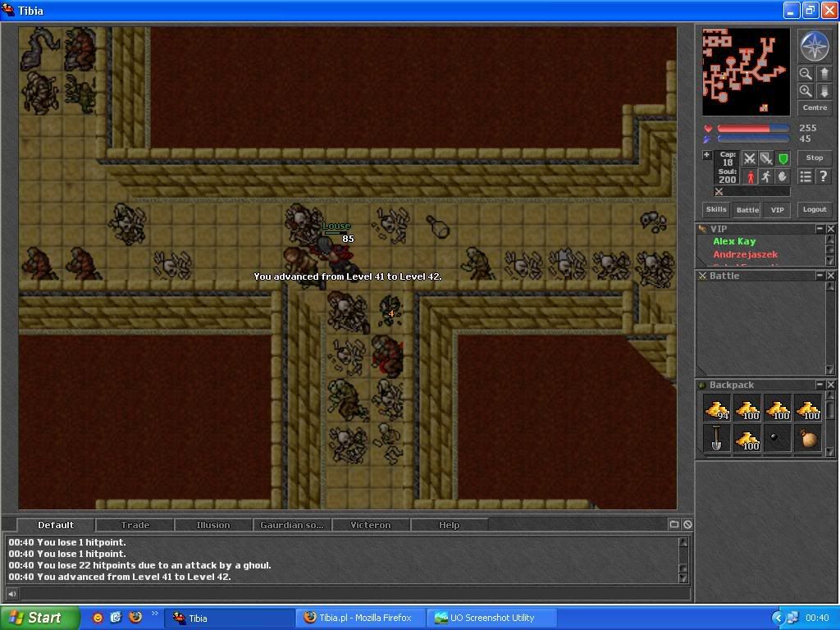Set defensive fighting mode with green shield
840x630 pixels.
coord(783,158)
